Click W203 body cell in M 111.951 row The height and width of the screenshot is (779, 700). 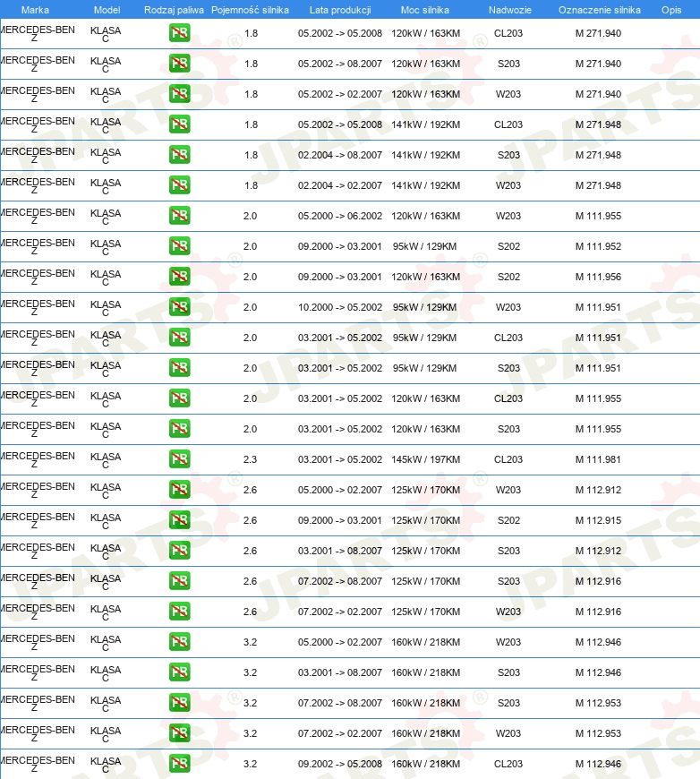tap(508, 307)
